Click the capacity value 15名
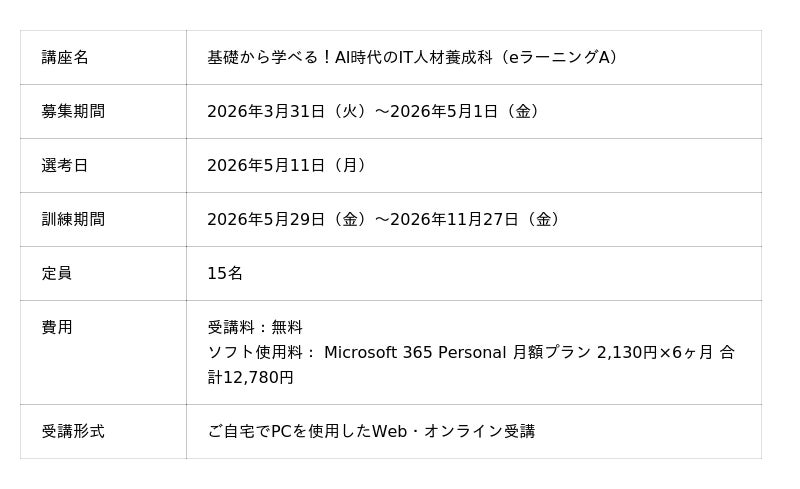Screen dimensions: 800x489 [225, 273]
